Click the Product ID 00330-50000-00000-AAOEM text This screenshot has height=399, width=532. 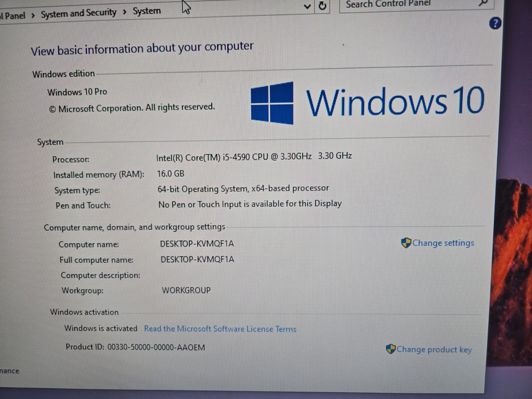pyautogui.click(x=135, y=347)
